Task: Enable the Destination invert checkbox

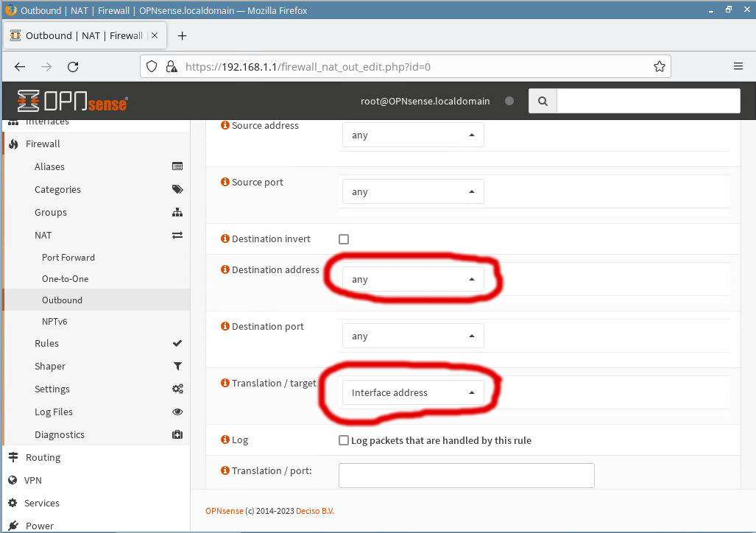Action: pos(344,239)
